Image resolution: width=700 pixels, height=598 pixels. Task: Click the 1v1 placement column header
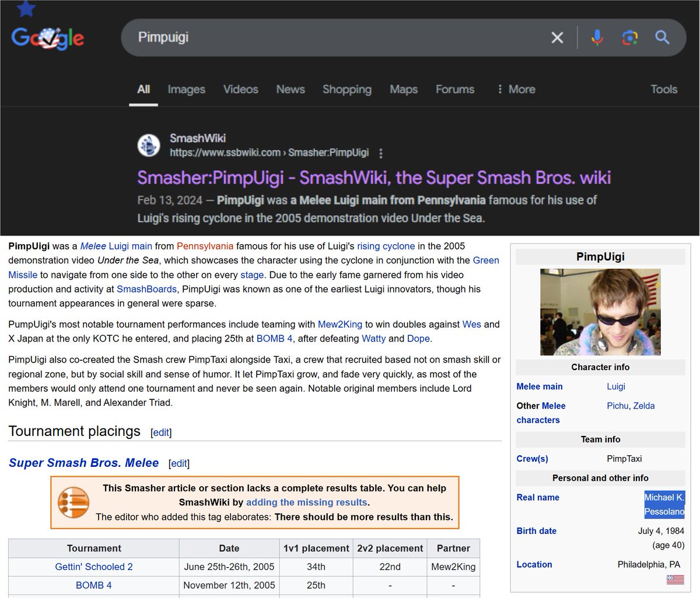point(316,548)
